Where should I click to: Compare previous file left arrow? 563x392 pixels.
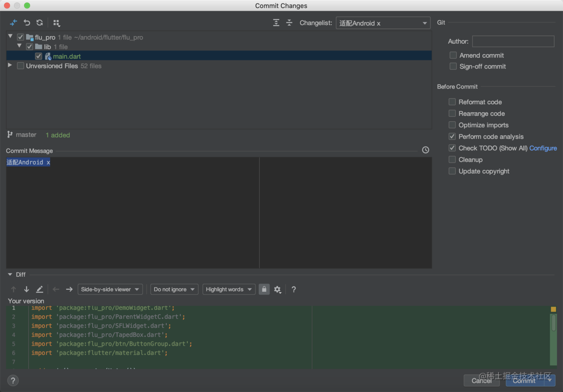coord(56,289)
